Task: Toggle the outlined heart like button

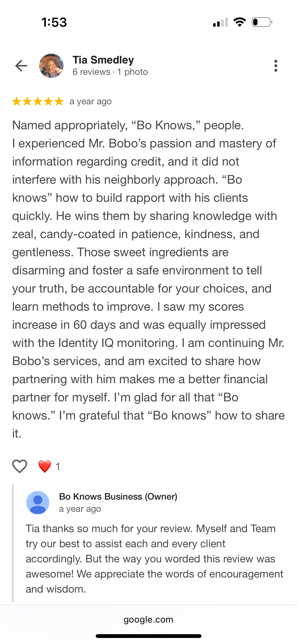Action: tap(20, 466)
